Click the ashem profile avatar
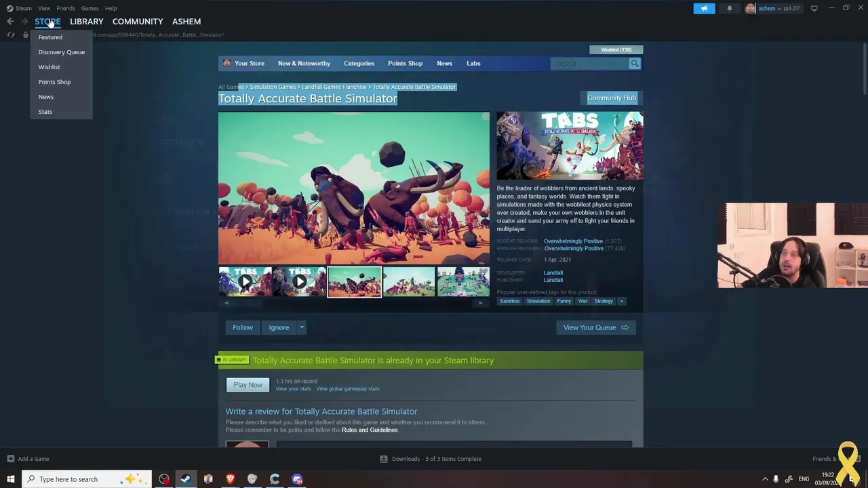 click(750, 8)
